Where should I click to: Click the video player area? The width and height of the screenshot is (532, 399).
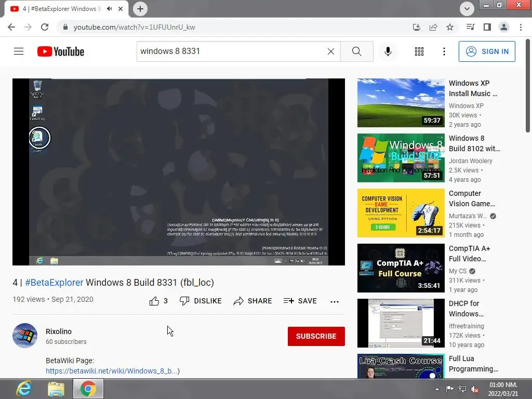(x=179, y=171)
